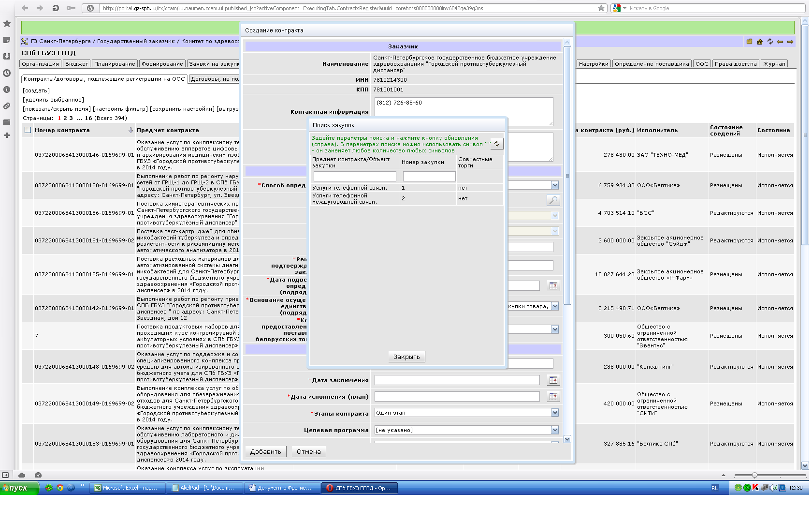Screen dimensions: 812x508
Task: Open Google search engine selector dropdown
Action: pos(624,8)
